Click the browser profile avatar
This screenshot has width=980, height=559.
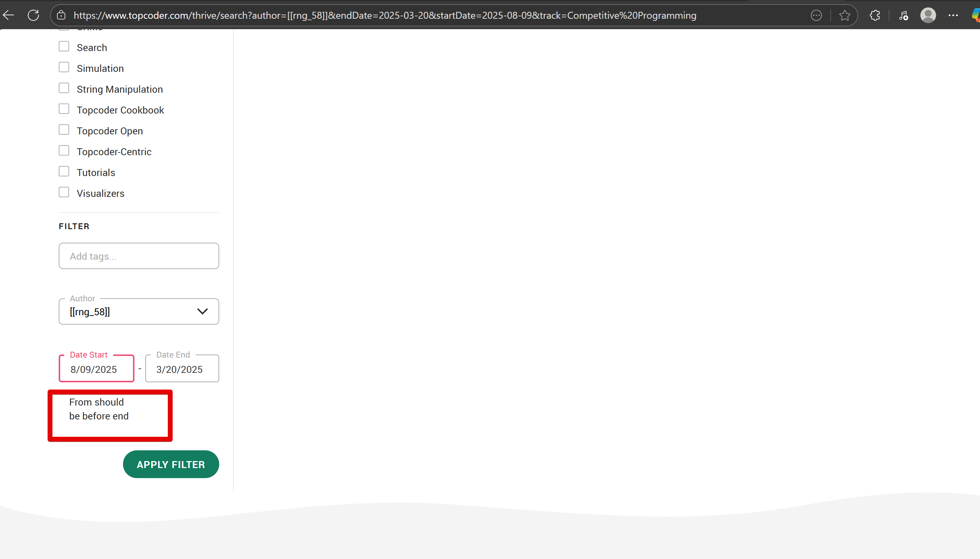(x=928, y=15)
